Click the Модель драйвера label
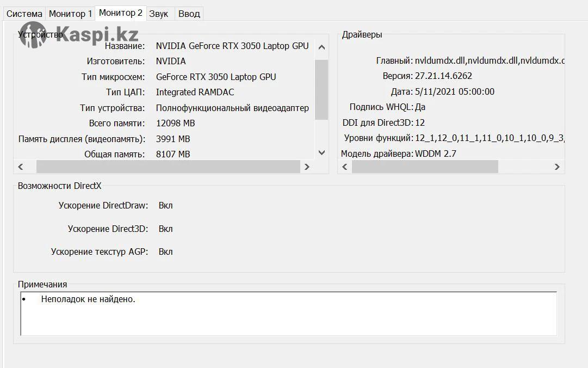 (x=377, y=154)
